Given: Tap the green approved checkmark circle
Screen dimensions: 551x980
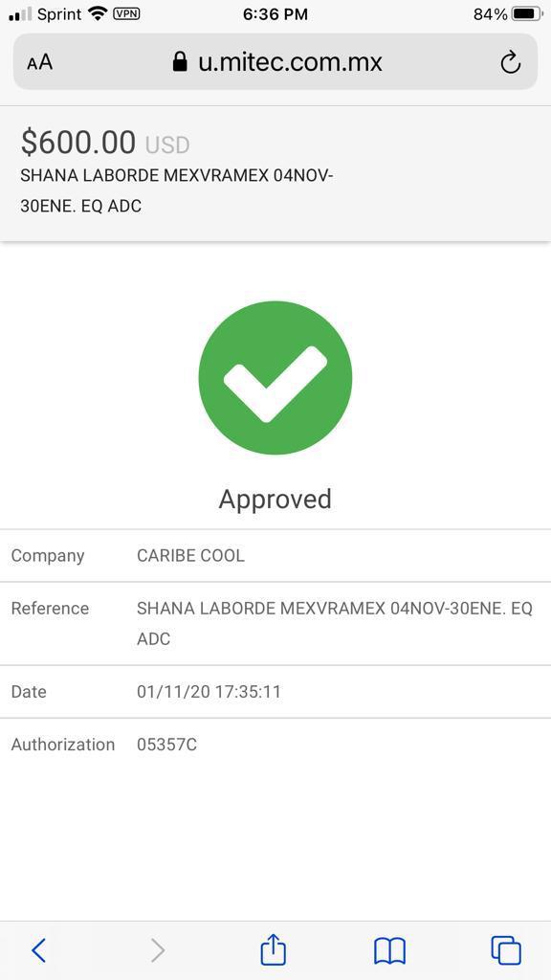Looking at the screenshot, I should point(275,377).
